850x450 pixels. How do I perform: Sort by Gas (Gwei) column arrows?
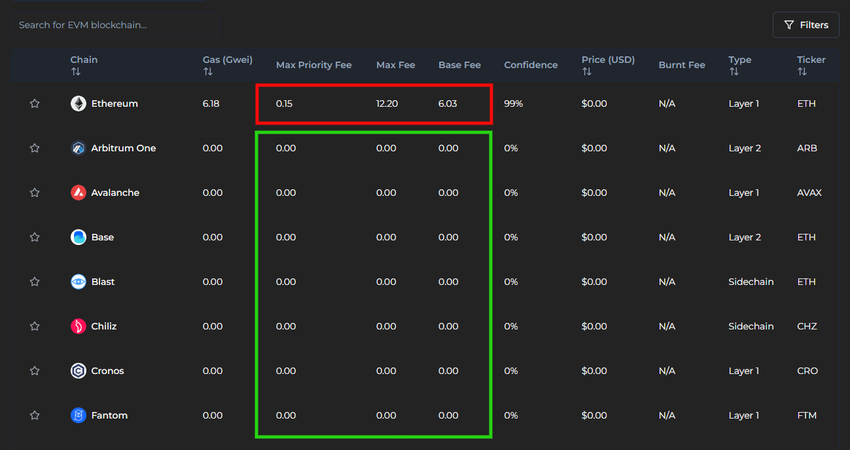(x=208, y=72)
